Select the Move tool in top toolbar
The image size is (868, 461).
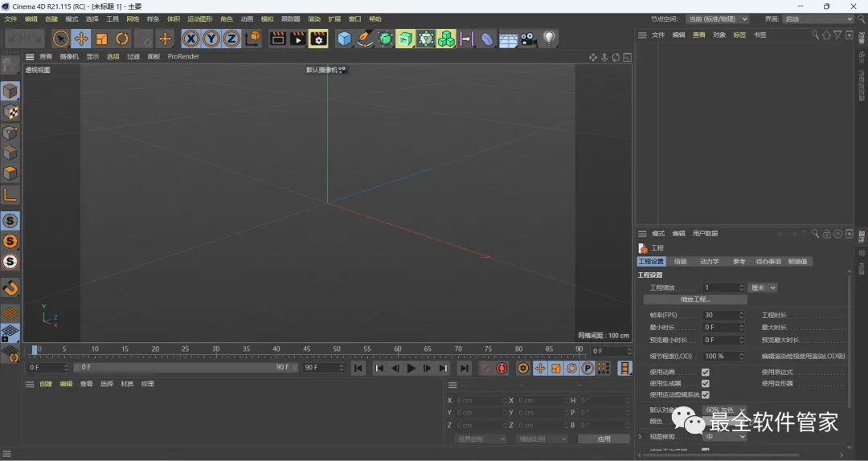81,39
